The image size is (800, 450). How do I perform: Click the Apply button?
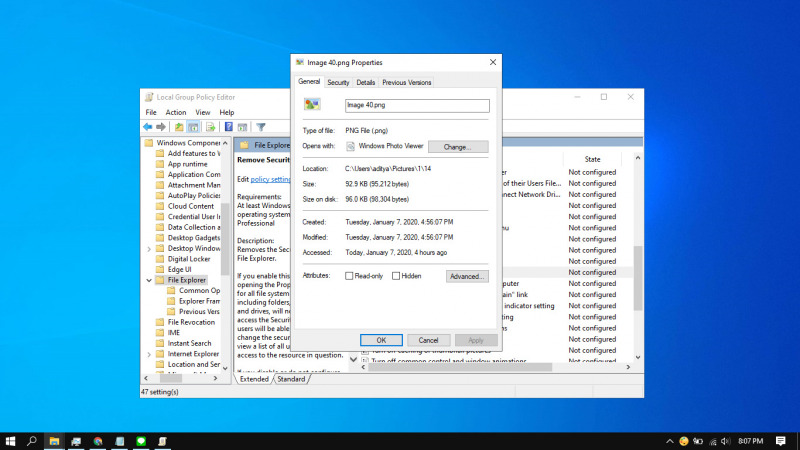(x=476, y=340)
